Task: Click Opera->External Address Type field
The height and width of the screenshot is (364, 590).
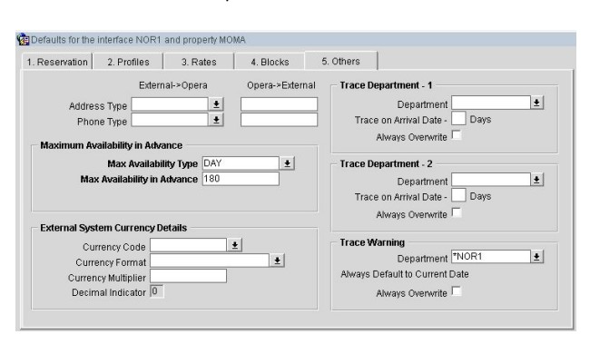Action: coord(279,105)
